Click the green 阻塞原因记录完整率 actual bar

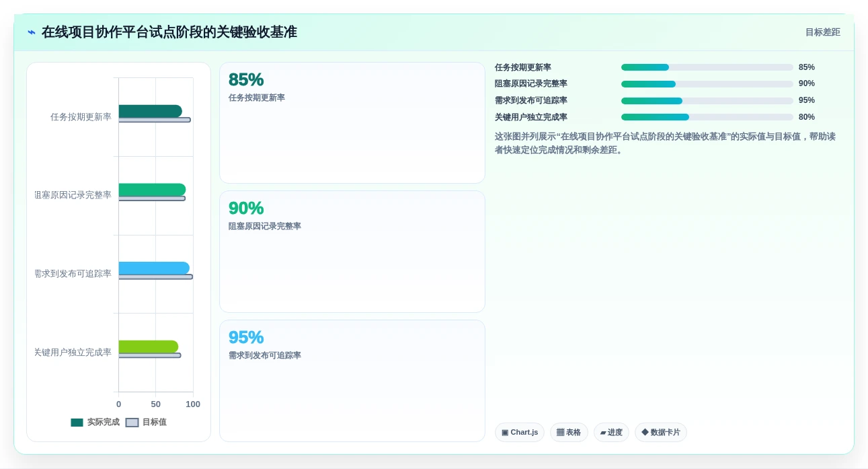point(152,190)
